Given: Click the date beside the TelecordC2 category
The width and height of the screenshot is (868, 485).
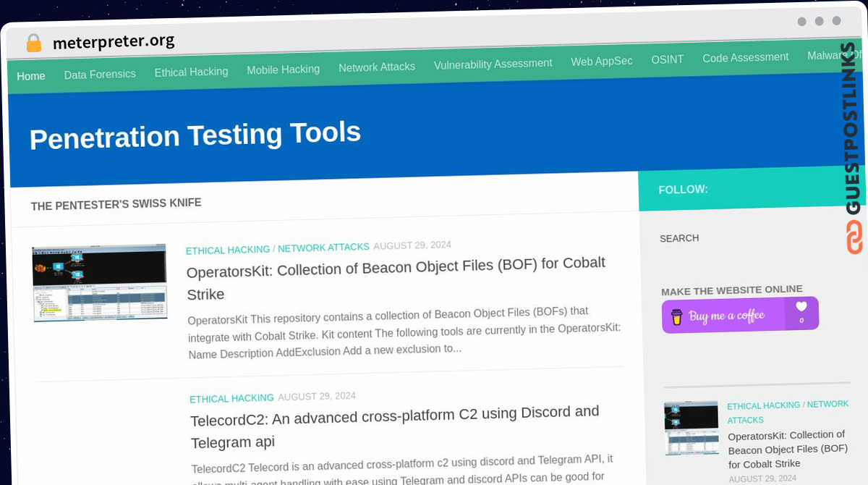Looking at the screenshot, I should 317,397.
